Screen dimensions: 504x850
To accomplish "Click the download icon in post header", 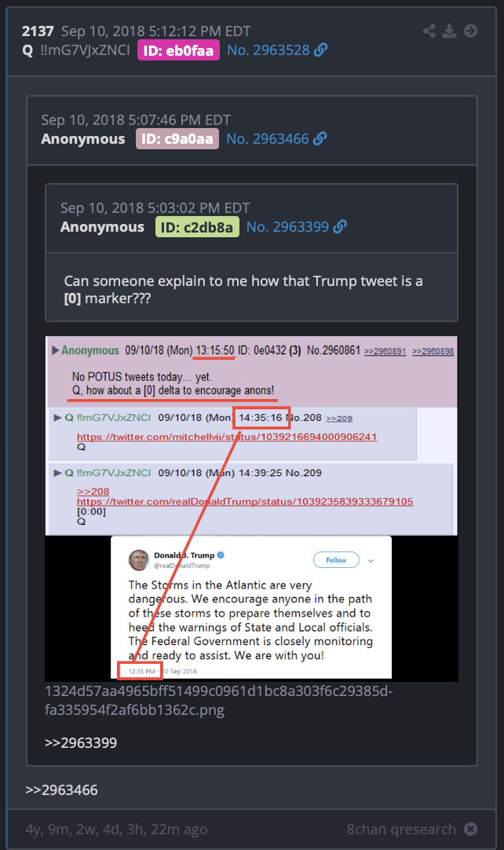I will pyautogui.click(x=449, y=31).
